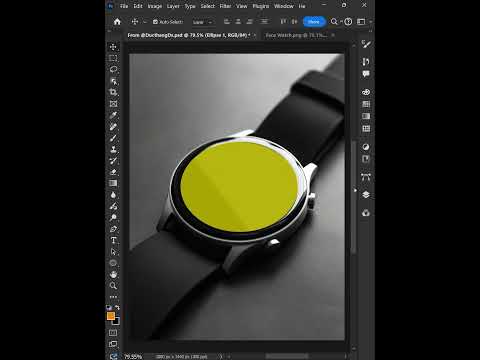Open the File menu

[x=124, y=6]
